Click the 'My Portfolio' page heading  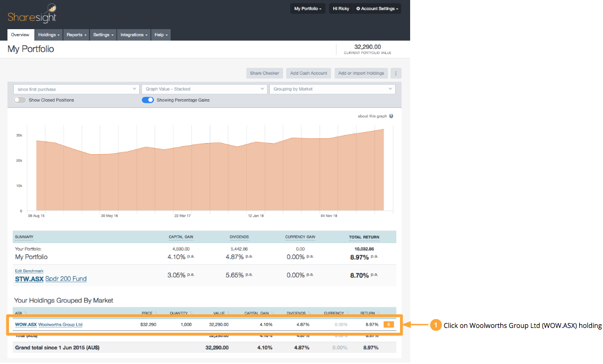tap(31, 49)
